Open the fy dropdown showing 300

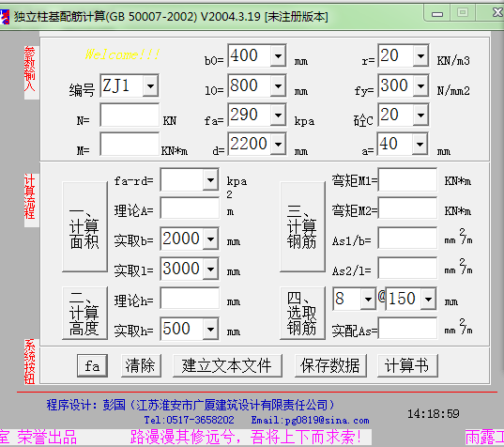tap(420, 85)
